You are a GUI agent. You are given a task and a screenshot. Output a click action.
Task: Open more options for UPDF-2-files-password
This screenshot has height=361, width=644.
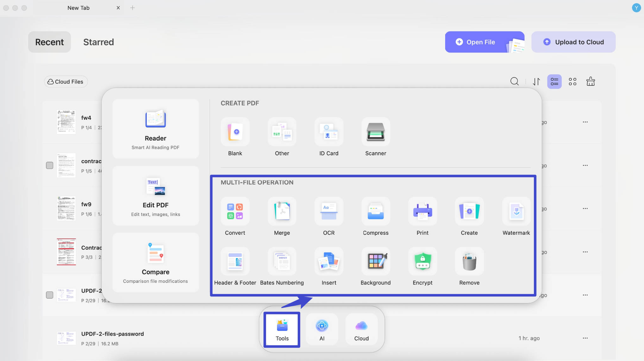pyautogui.click(x=585, y=338)
